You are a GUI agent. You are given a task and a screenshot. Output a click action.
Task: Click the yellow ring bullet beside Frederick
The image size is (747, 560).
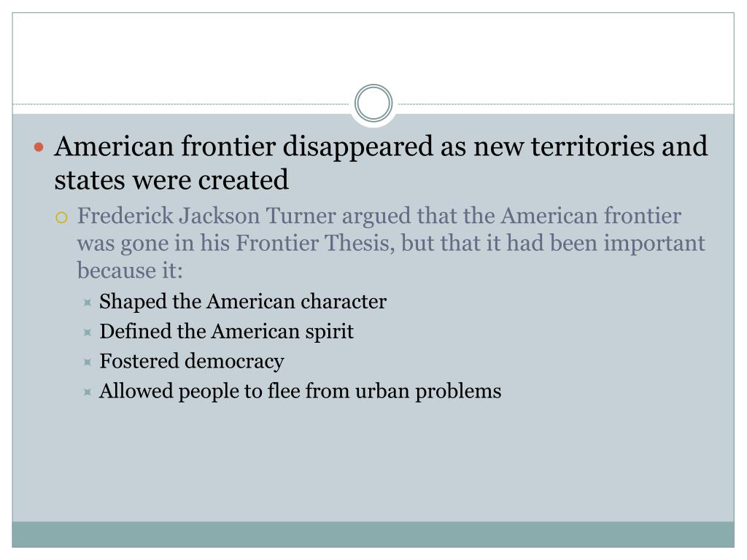(x=61, y=218)
